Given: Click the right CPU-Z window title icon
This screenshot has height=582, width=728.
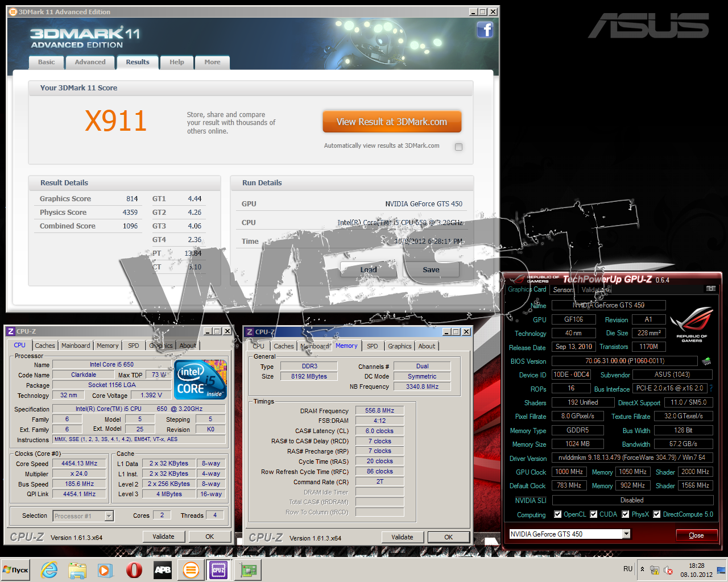Looking at the screenshot, I should 249,332.
